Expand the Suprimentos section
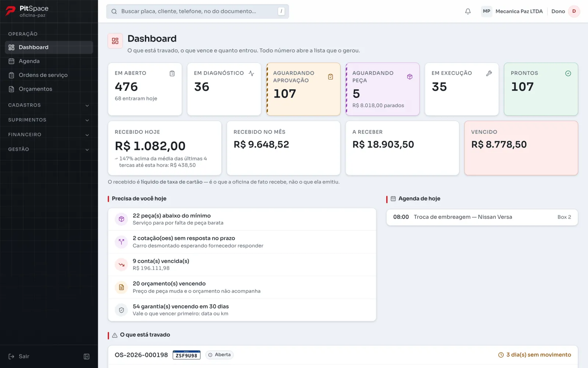This screenshot has width=588, height=368. pyautogui.click(x=49, y=120)
